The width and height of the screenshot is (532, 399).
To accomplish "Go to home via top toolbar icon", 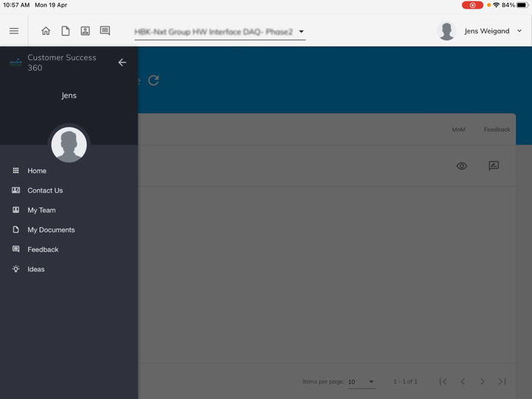I will click(x=46, y=31).
